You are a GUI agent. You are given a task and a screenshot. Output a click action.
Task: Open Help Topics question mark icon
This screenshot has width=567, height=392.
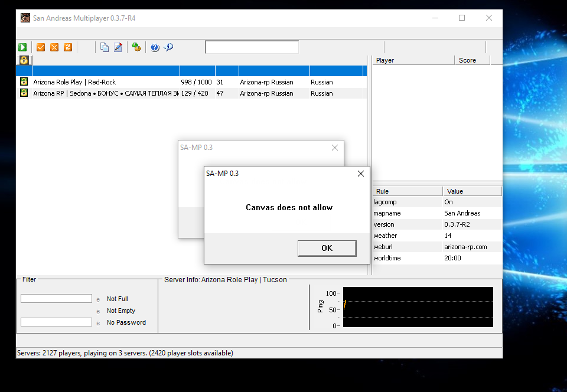155,47
